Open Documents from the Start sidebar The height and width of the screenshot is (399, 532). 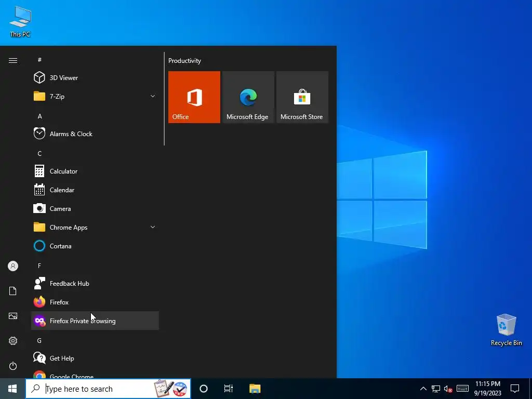tap(13, 291)
